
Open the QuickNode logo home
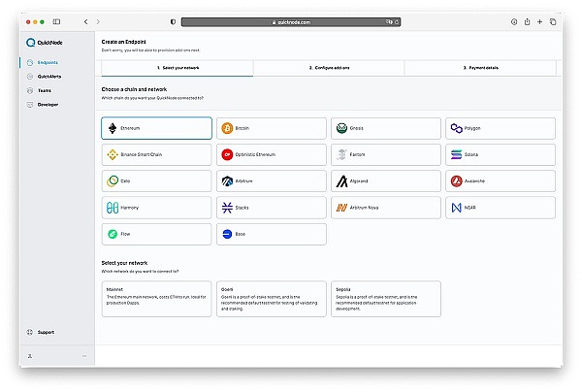(x=45, y=43)
